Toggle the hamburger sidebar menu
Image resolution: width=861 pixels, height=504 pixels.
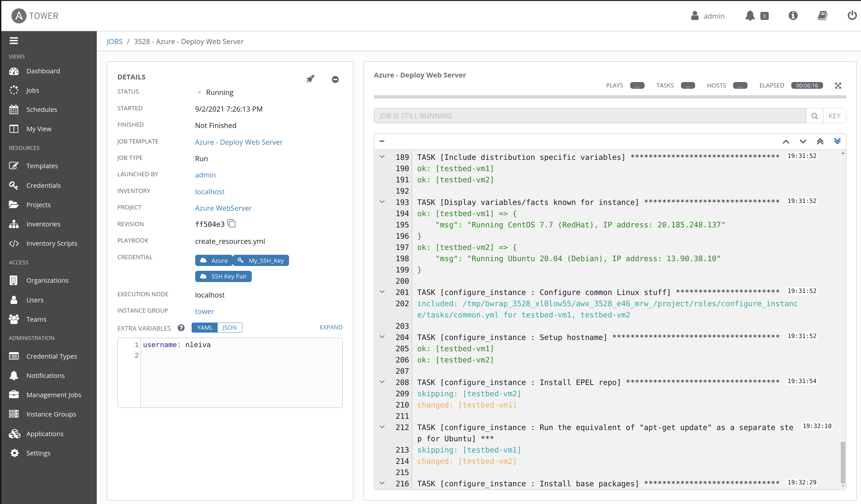[x=14, y=41]
